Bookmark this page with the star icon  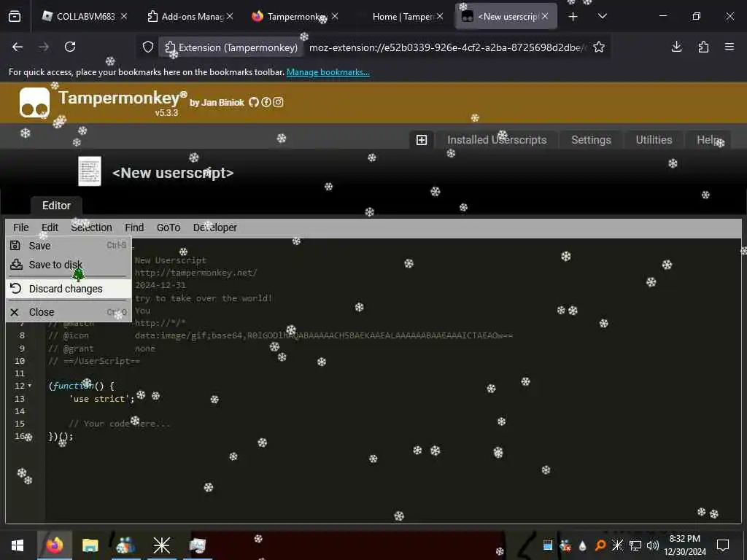point(599,47)
